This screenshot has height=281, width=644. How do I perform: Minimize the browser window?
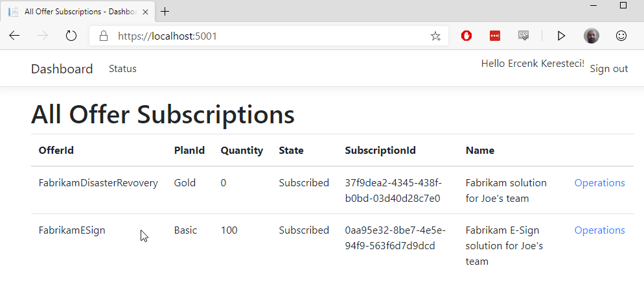point(593,5)
